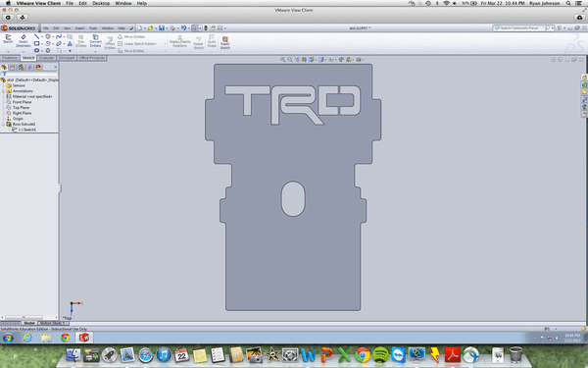
Task: Activate the Convert Entities tool
Action: tap(95, 41)
